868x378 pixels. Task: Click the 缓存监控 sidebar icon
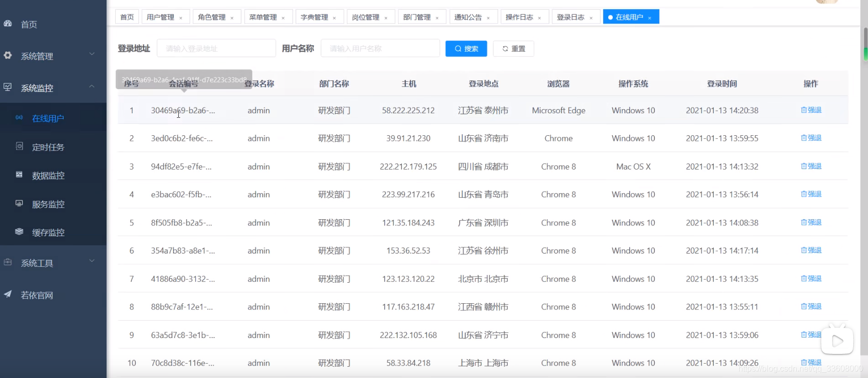19,232
